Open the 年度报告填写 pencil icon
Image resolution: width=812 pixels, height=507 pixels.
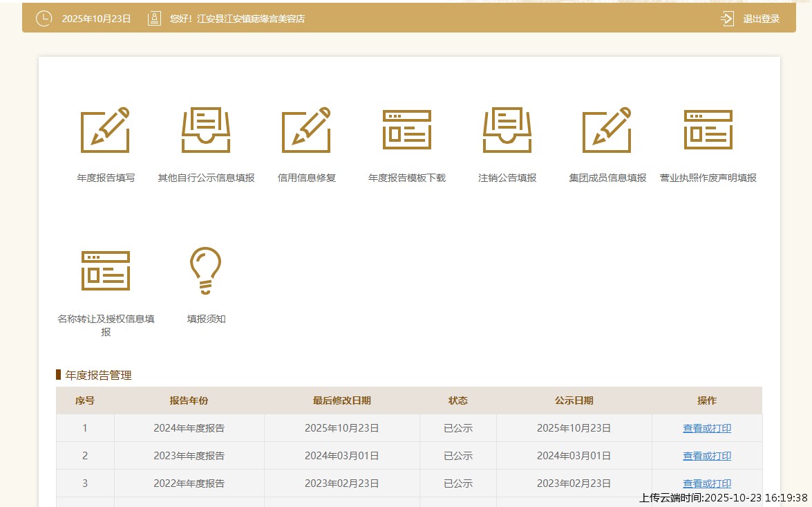coord(105,130)
